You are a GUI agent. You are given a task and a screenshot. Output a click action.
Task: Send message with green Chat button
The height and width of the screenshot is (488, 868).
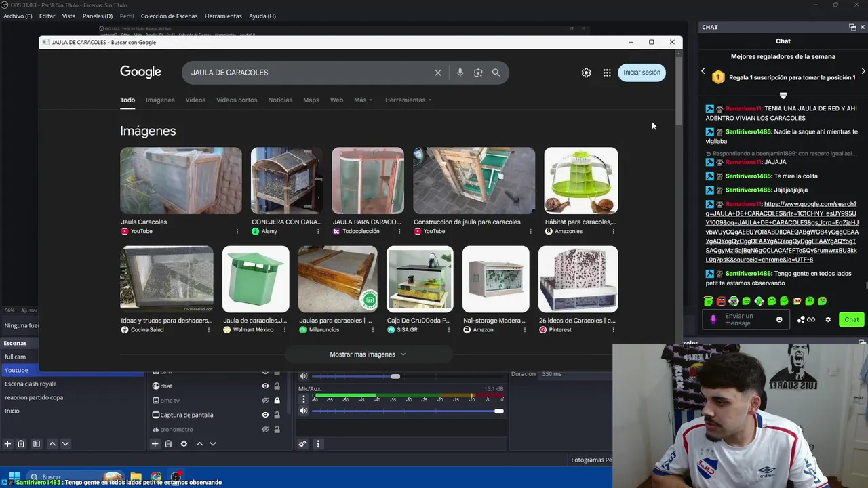click(852, 319)
